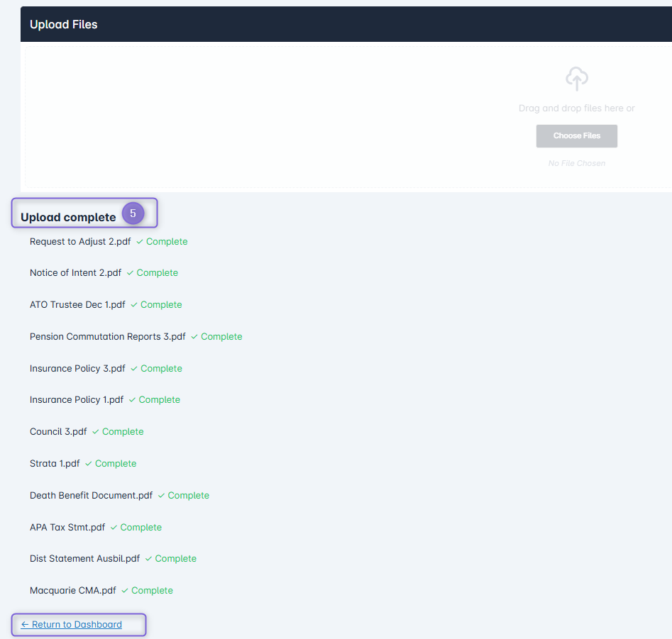Viewport: 672px width, 639px height.
Task: Click the cloud upload icon
Action: point(576,79)
